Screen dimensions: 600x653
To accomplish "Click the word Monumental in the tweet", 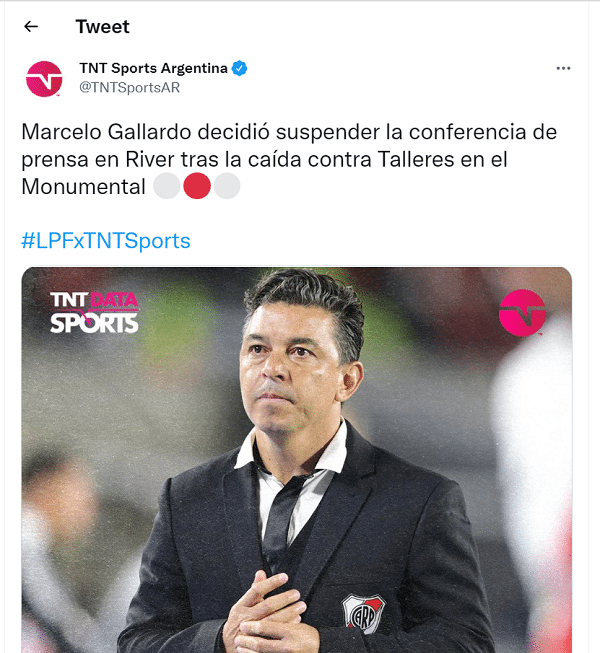I will [x=83, y=187].
